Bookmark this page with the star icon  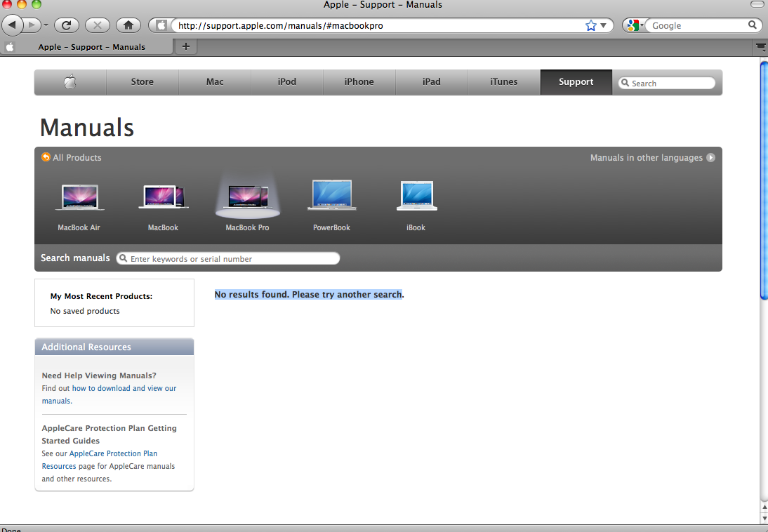pos(590,25)
